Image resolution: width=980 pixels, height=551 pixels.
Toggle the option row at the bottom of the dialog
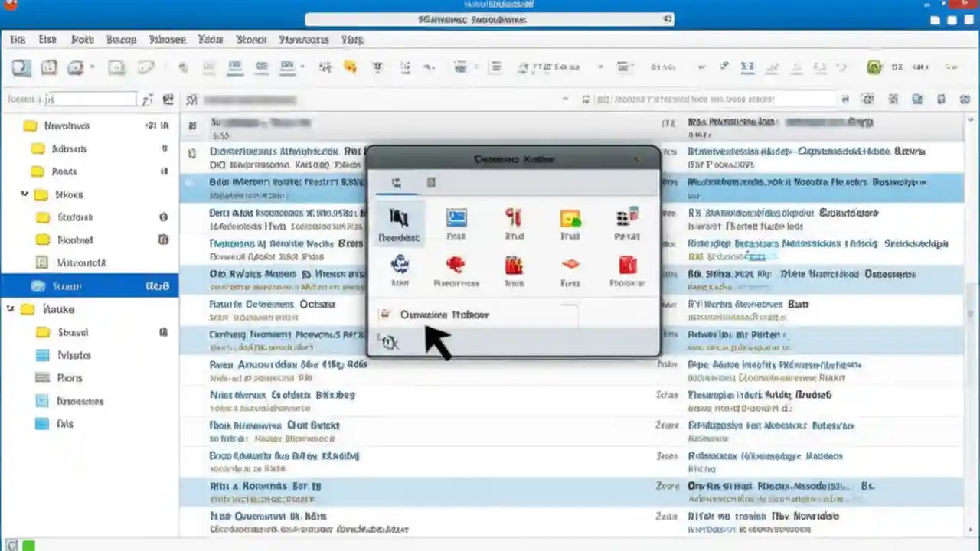[x=444, y=315]
